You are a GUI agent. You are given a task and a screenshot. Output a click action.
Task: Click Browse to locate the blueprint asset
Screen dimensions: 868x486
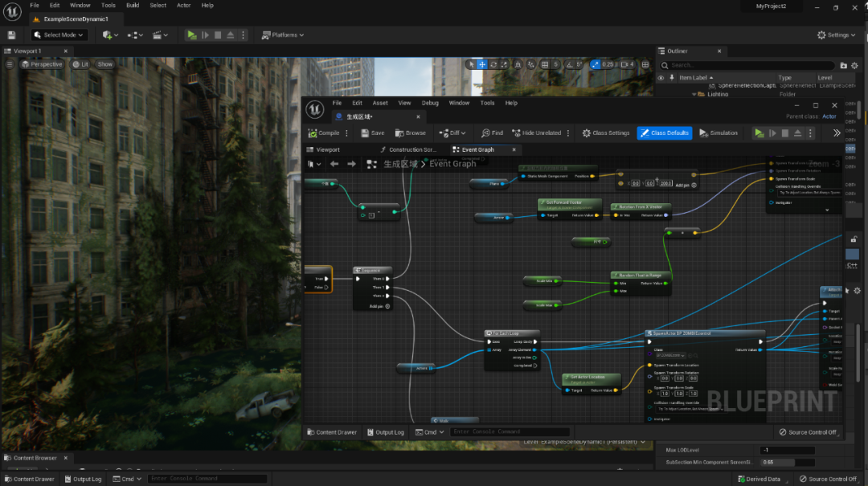tap(411, 133)
